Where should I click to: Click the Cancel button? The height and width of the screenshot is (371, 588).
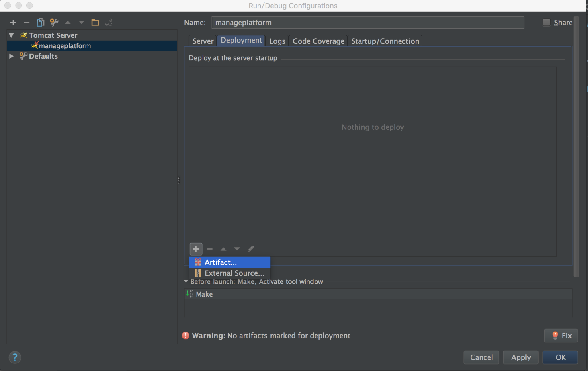click(481, 357)
